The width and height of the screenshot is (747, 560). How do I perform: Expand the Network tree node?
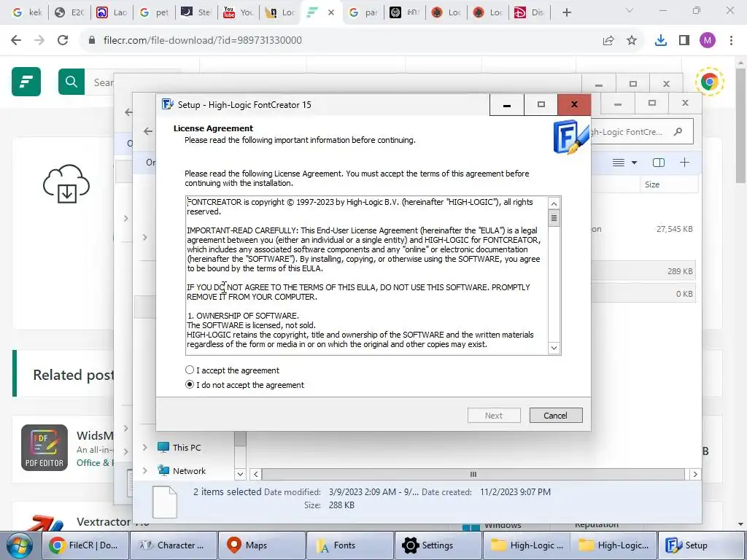pyautogui.click(x=145, y=470)
